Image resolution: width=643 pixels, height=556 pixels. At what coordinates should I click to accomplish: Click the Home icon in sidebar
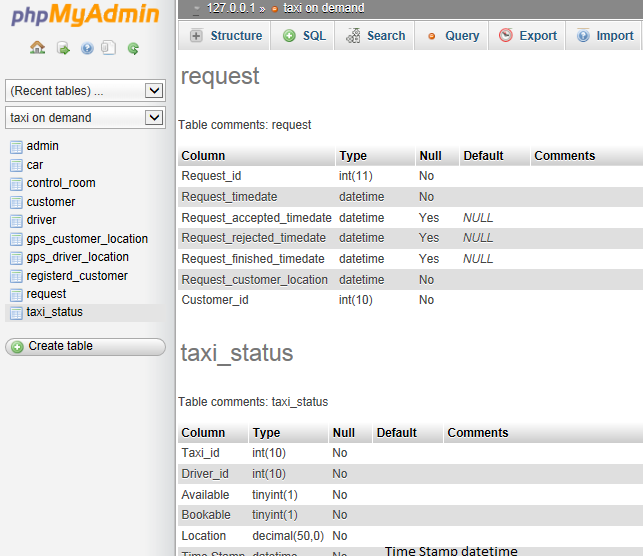pyautogui.click(x=37, y=47)
